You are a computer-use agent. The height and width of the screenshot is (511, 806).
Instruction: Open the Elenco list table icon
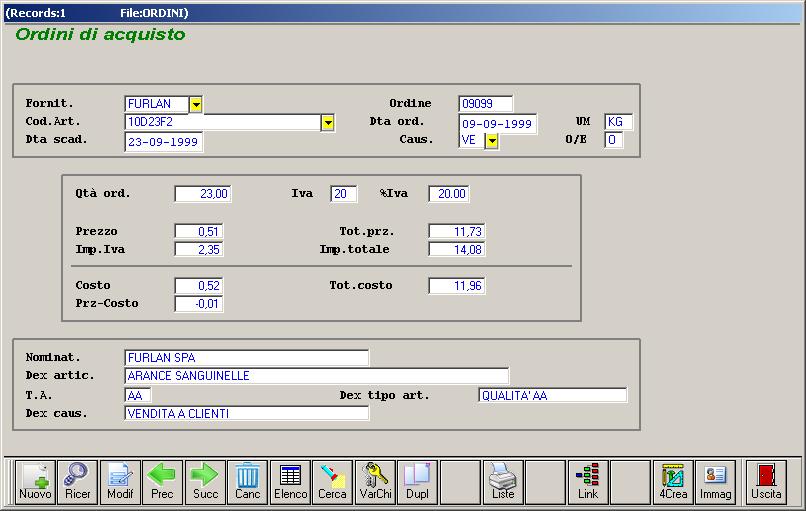coord(290,481)
